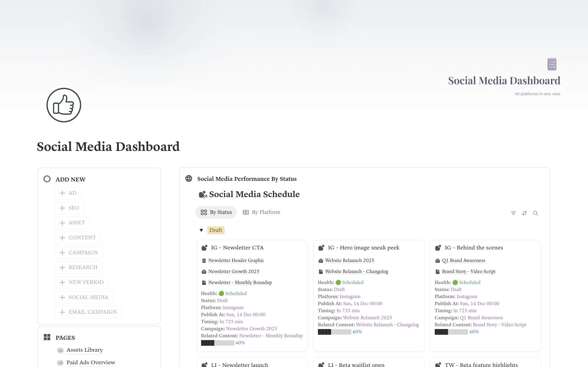Click the briefcase icon beside Website Relaunch 2025
This screenshot has height=367, width=588.
pyautogui.click(x=321, y=261)
